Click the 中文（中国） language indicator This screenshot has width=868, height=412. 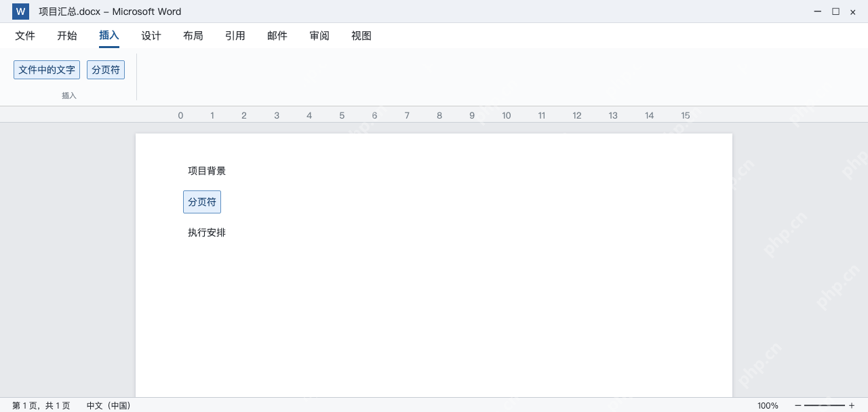coord(108,406)
